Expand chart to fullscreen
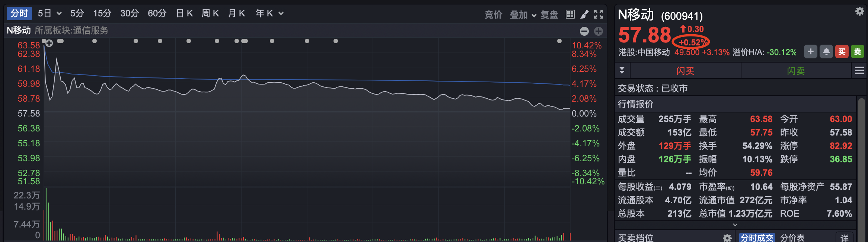 tap(599, 14)
